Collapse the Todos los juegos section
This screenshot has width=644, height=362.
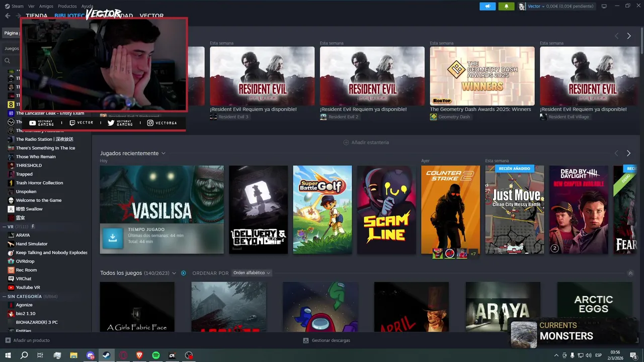[x=630, y=273]
